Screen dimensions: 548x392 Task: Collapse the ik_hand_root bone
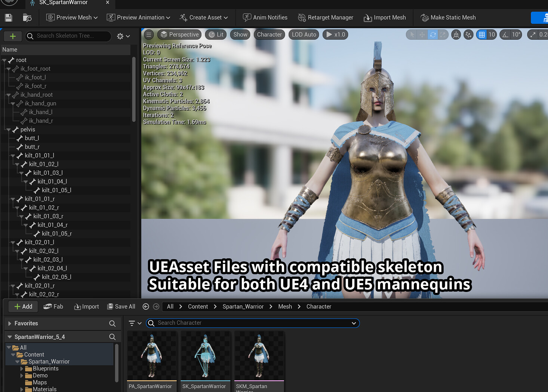point(9,95)
